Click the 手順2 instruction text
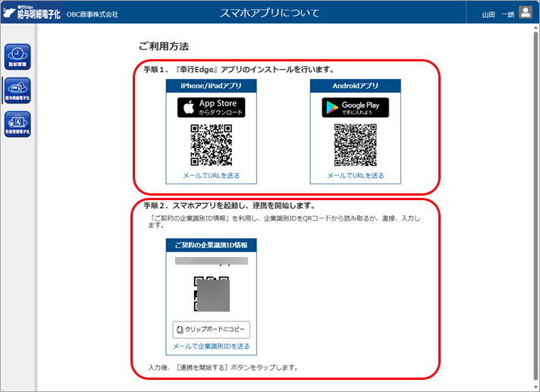 pyautogui.click(x=230, y=205)
